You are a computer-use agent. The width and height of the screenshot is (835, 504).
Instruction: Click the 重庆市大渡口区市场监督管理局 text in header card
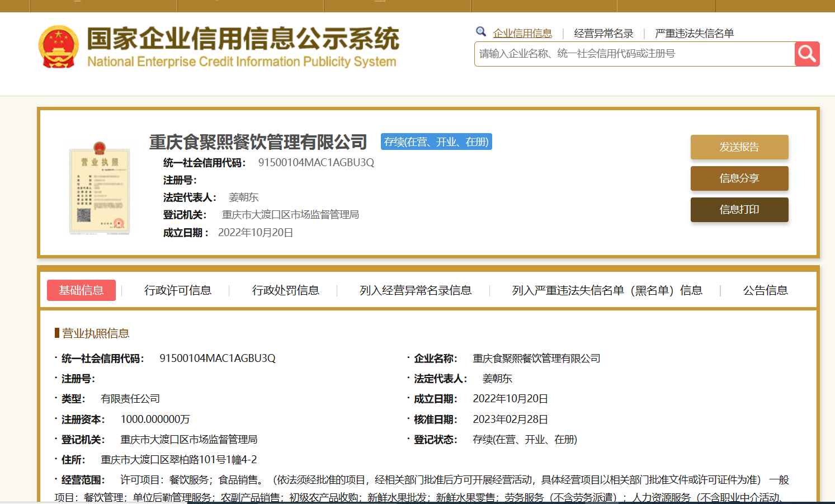[290, 215]
